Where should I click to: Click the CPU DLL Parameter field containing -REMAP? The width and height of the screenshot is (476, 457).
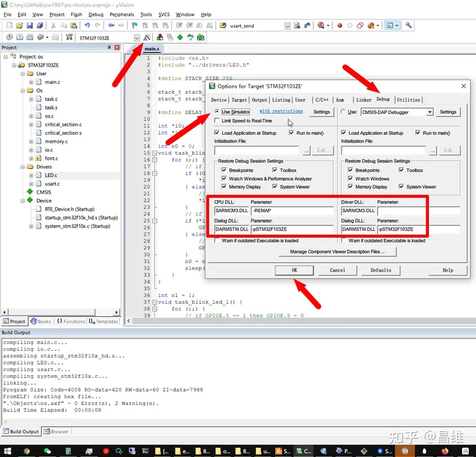[292, 211]
